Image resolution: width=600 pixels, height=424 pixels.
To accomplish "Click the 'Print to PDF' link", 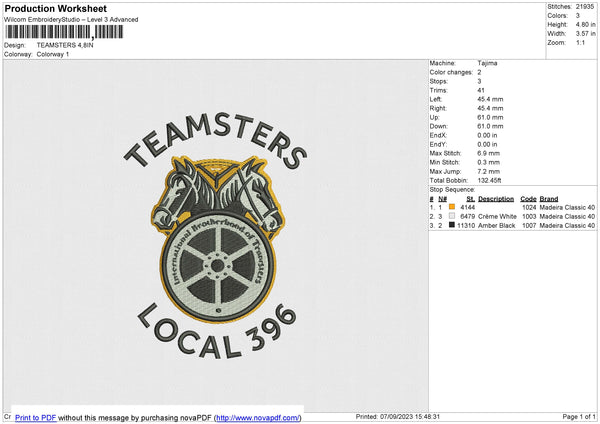I will coord(36,417).
